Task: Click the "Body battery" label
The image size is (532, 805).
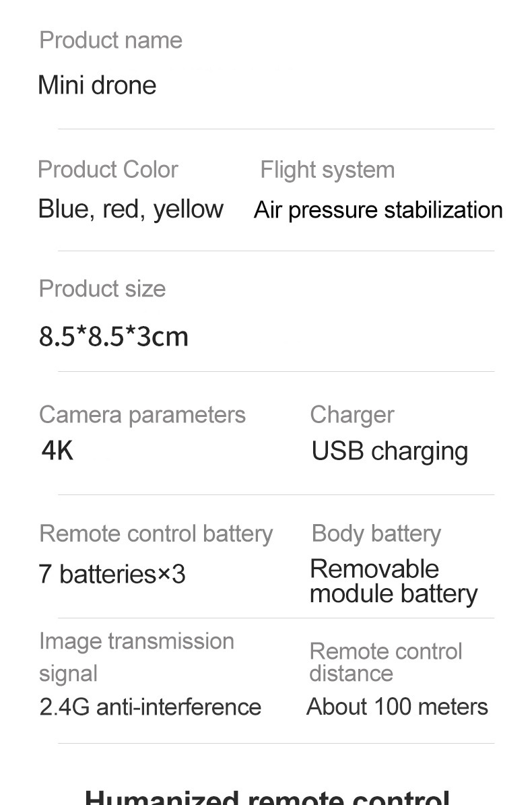Action: [x=376, y=534]
